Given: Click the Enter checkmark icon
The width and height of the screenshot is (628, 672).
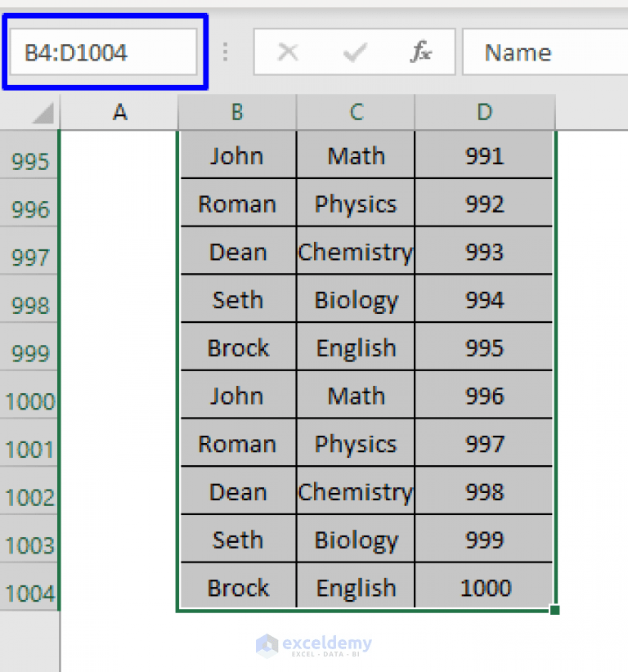Looking at the screenshot, I should tap(355, 52).
